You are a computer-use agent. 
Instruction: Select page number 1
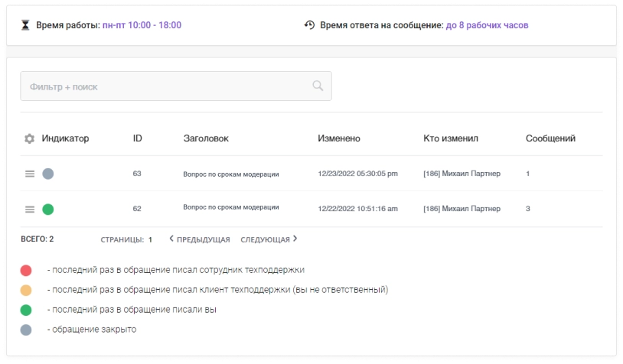pyautogui.click(x=150, y=240)
